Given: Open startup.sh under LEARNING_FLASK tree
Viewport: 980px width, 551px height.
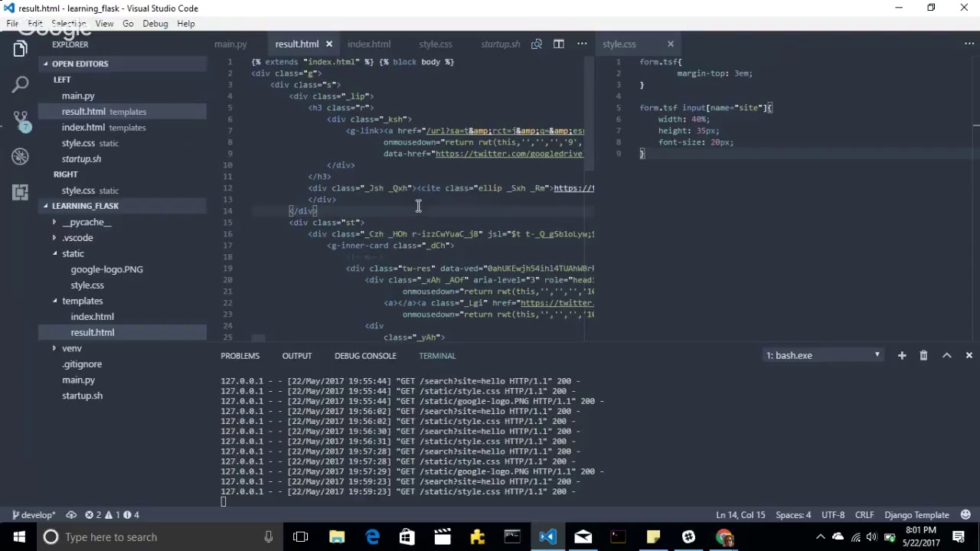Looking at the screenshot, I should (82, 396).
